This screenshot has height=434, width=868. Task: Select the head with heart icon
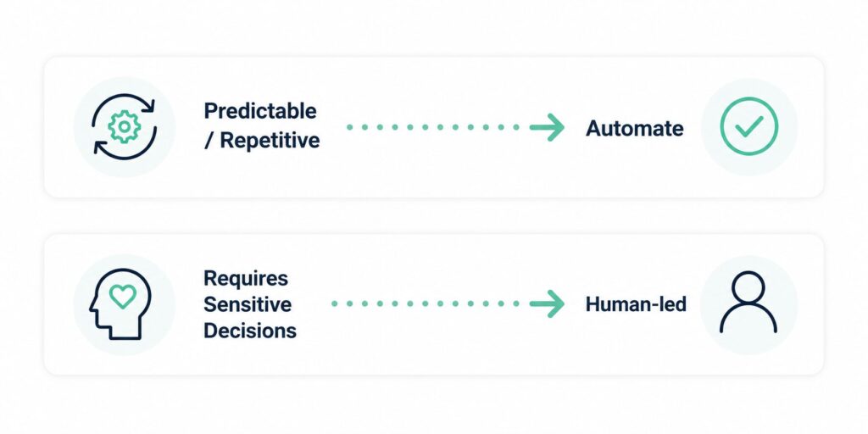point(120,303)
